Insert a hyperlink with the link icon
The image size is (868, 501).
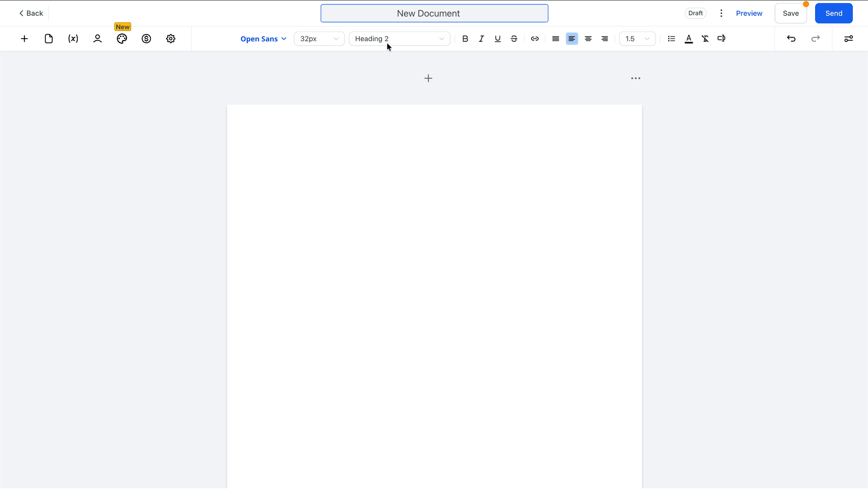(x=535, y=39)
